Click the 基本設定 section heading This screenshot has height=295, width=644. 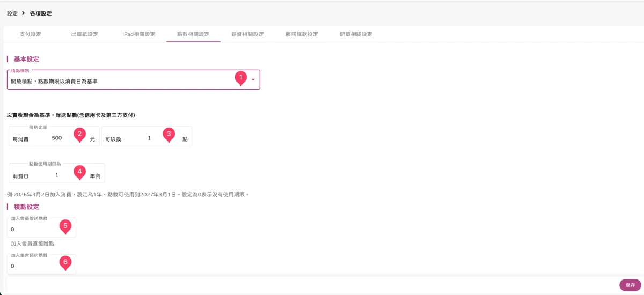click(x=26, y=59)
